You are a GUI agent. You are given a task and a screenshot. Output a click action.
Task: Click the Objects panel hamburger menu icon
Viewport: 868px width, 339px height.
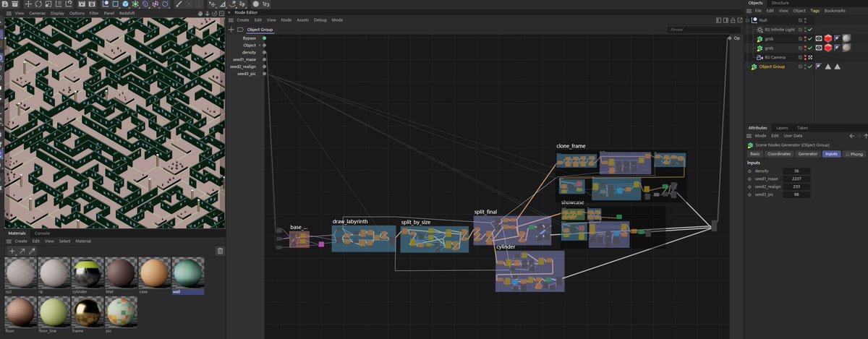click(x=749, y=11)
